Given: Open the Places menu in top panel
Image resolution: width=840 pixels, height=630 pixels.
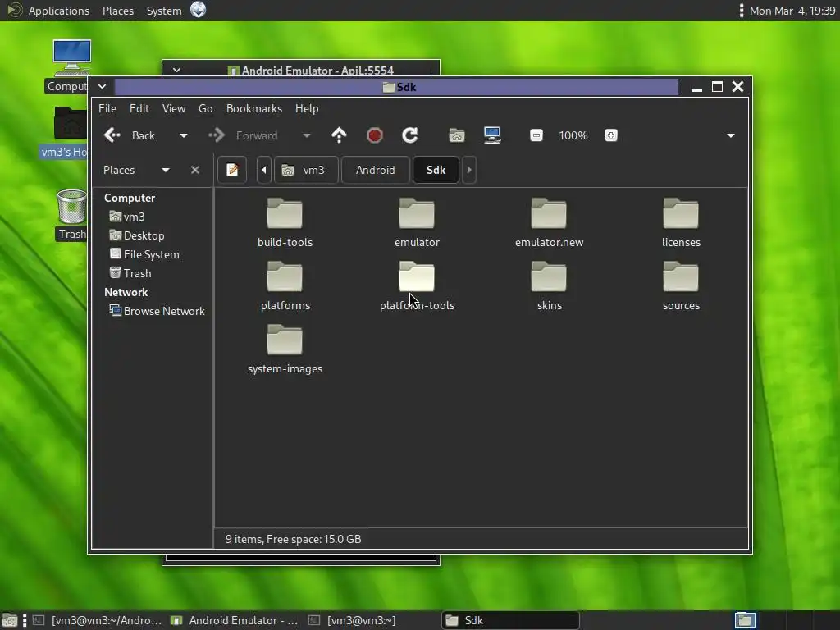Looking at the screenshot, I should tap(118, 11).
